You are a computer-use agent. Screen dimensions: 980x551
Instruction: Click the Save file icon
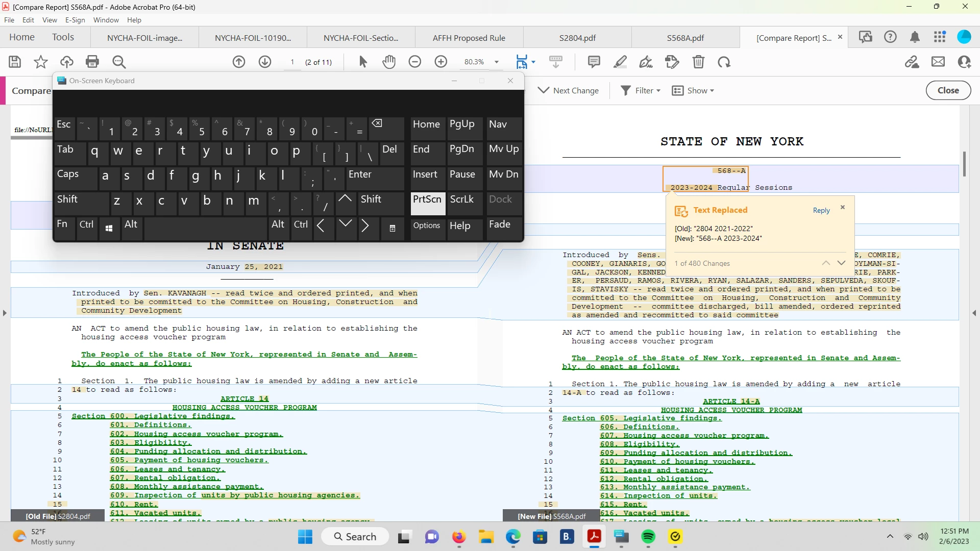click(x=15, y=62)
